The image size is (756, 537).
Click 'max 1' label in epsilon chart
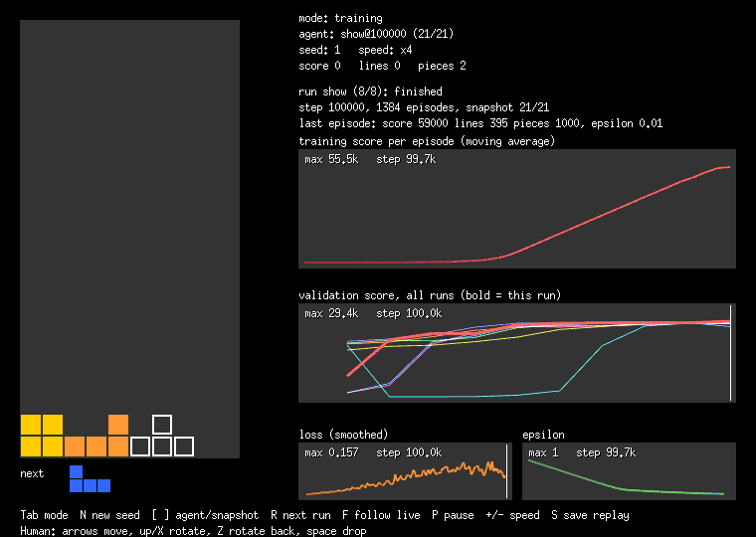pos(543,453)
